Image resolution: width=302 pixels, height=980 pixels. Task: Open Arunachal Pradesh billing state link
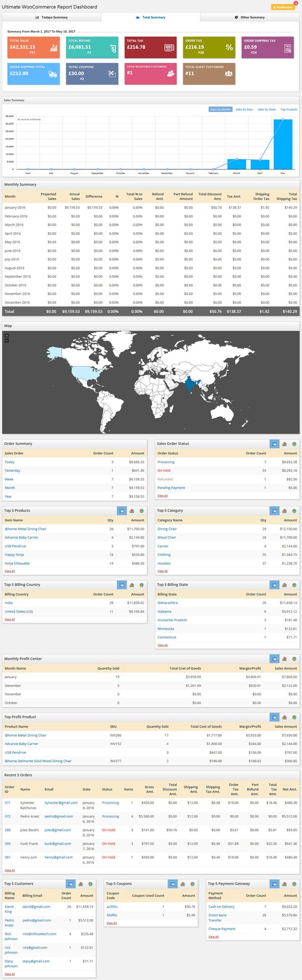(172, 620)
